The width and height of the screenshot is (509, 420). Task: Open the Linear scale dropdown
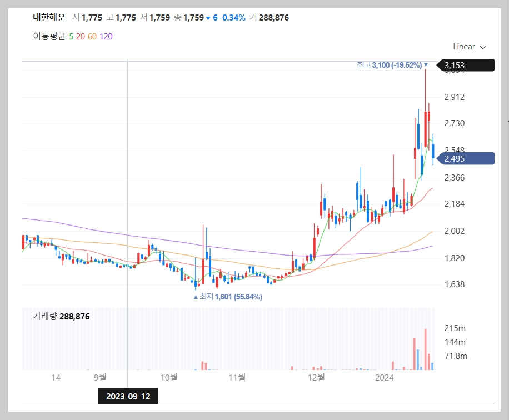click(470, 47)
